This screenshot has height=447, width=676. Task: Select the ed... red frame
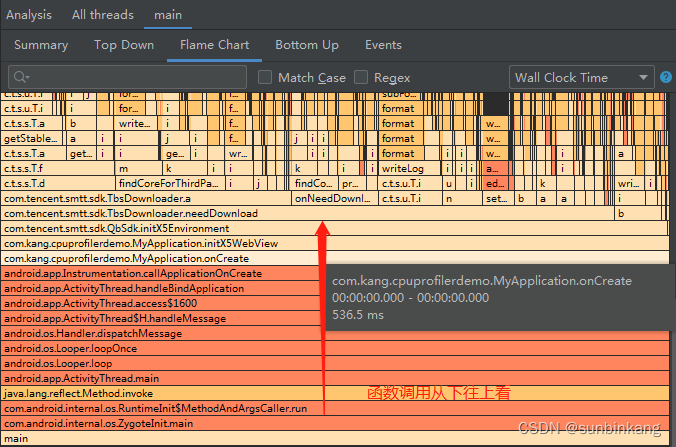coord(495,183)
